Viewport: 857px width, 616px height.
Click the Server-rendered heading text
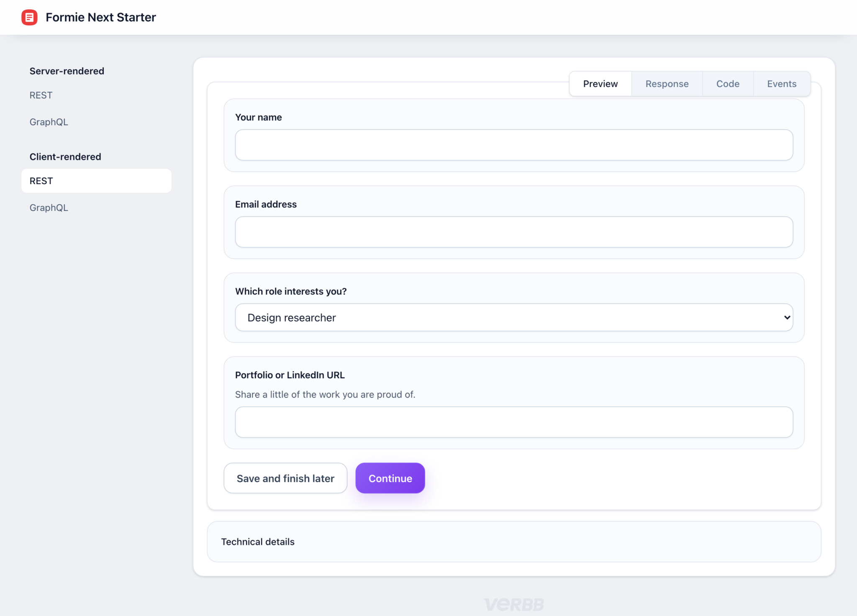click(67, 71)
